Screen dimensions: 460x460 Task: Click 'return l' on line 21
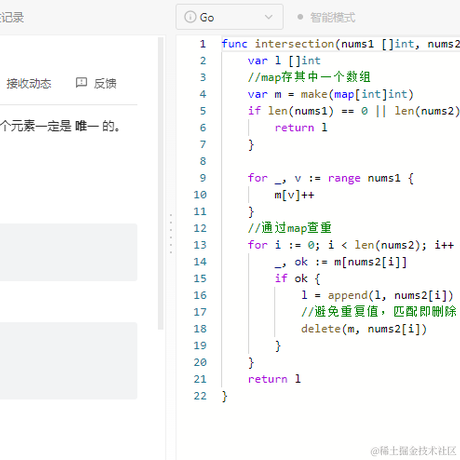click(x=274, y=379)
